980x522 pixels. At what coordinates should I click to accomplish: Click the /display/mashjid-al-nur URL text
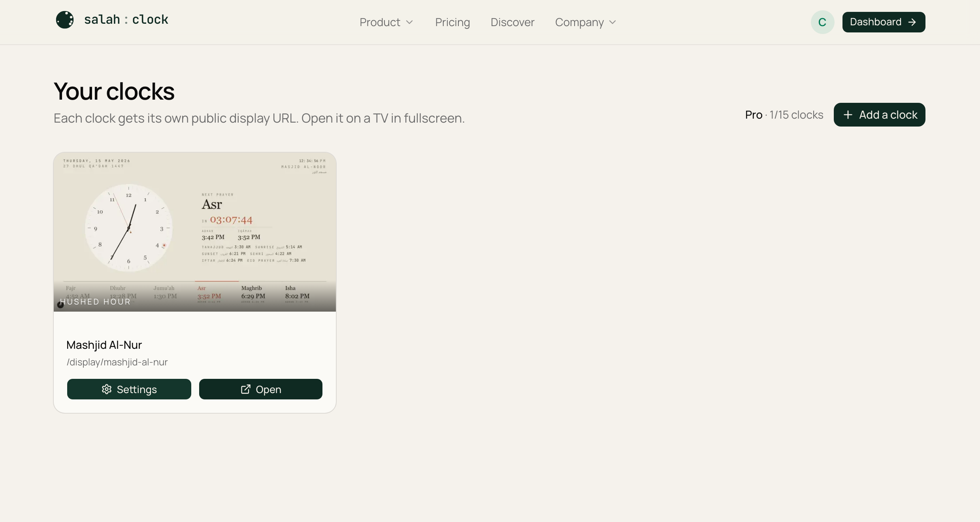click(117, 362)
